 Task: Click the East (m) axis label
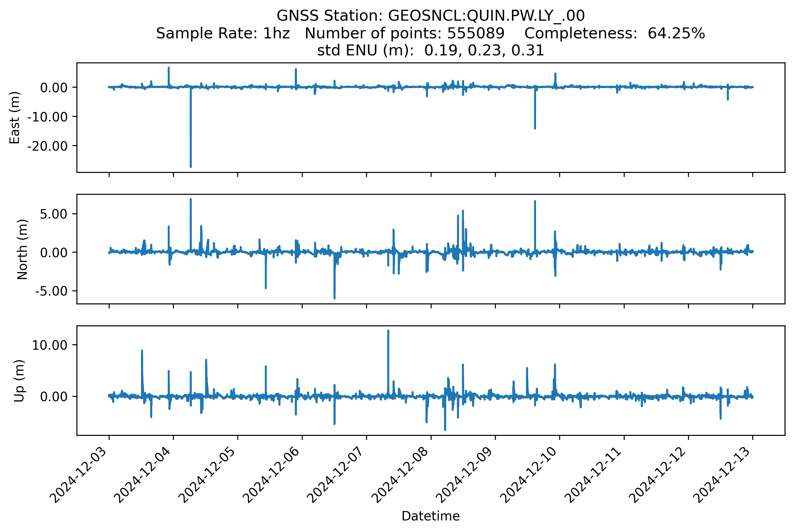click(x=15, y=118)
